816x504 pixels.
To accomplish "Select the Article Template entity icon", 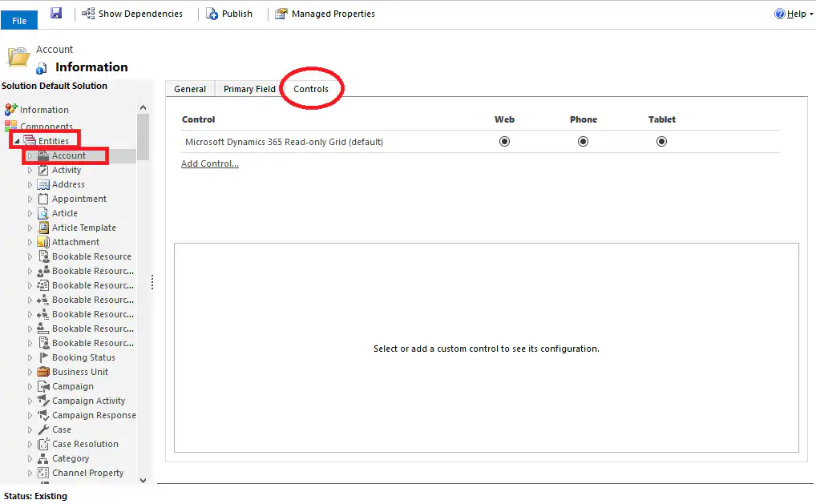I will [x=44, y=228].
